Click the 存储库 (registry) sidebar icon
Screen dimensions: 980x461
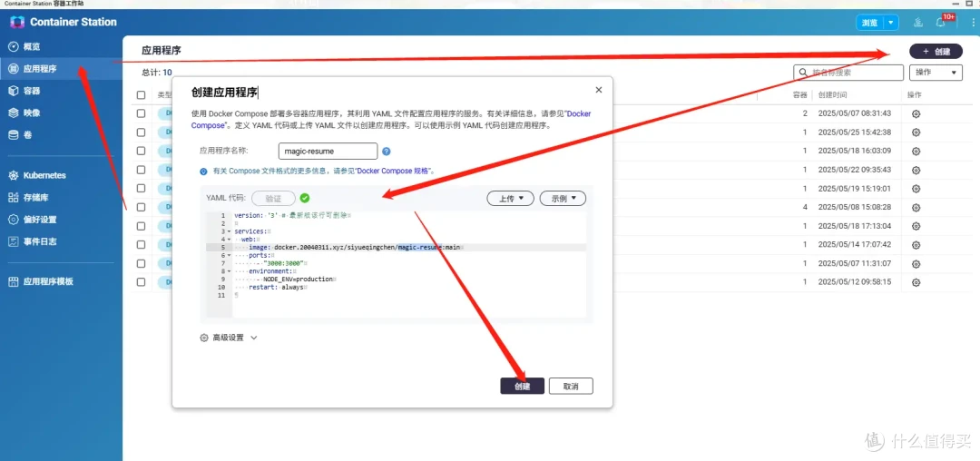tap(13, 198)
